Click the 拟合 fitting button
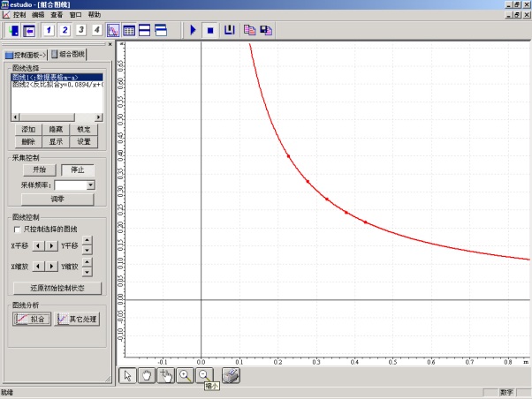Viewport: 532px width, 399px height. 31,319
